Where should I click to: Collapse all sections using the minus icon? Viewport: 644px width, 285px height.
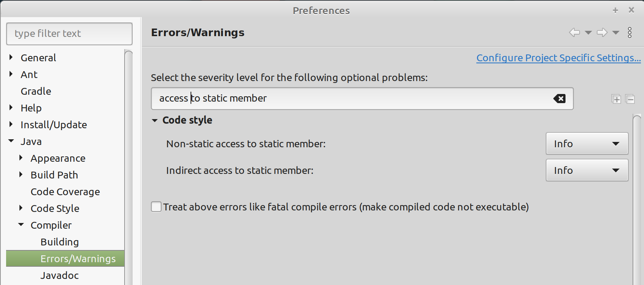631,99
